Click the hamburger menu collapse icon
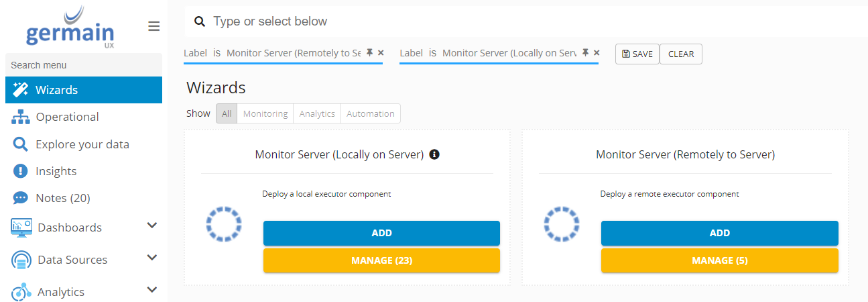This screenshot has width=868, height=302. tap(153, 26)
